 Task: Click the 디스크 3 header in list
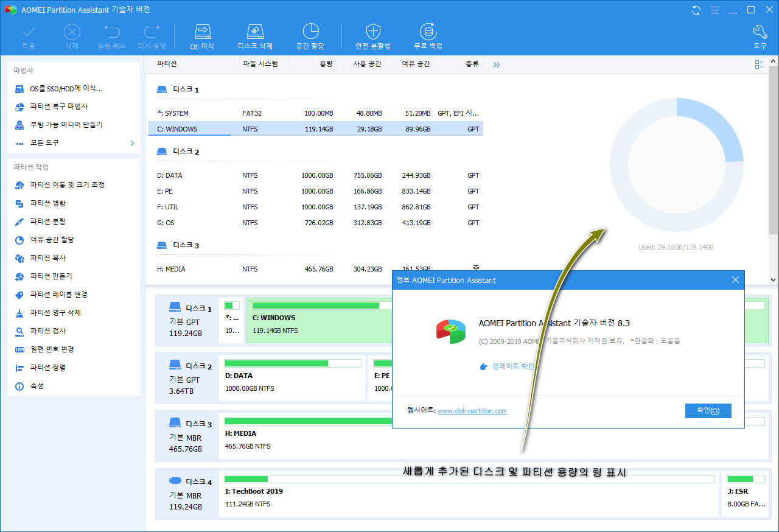point(178,245)
